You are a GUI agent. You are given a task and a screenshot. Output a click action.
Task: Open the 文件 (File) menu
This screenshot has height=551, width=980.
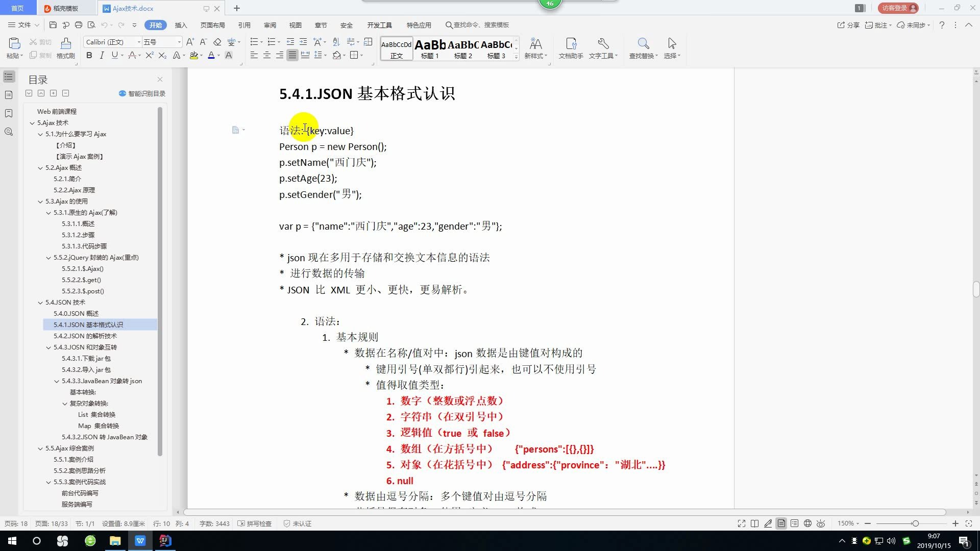[23, 25]
